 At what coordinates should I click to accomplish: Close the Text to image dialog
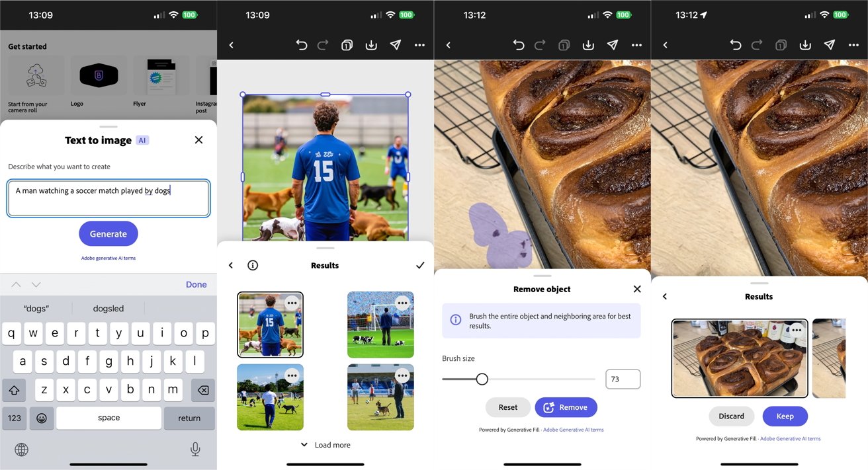point(198,139)
